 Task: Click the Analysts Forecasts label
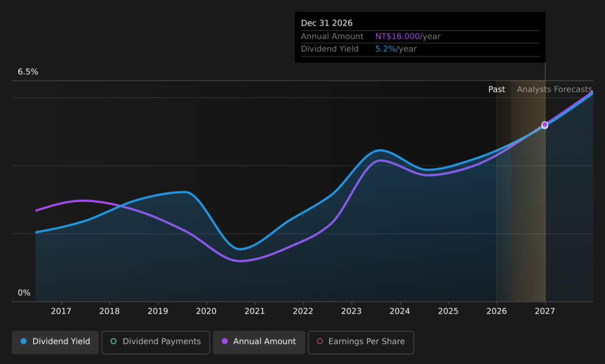coord(554,89)
